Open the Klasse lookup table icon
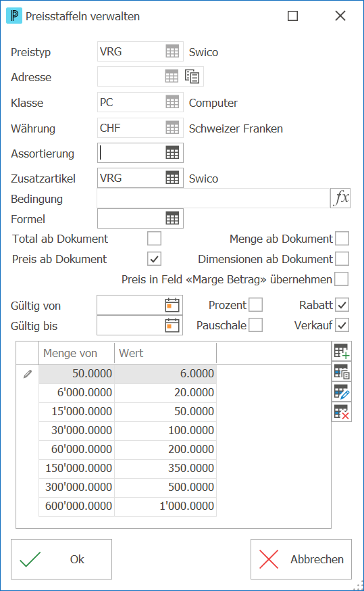 (172, 102)
